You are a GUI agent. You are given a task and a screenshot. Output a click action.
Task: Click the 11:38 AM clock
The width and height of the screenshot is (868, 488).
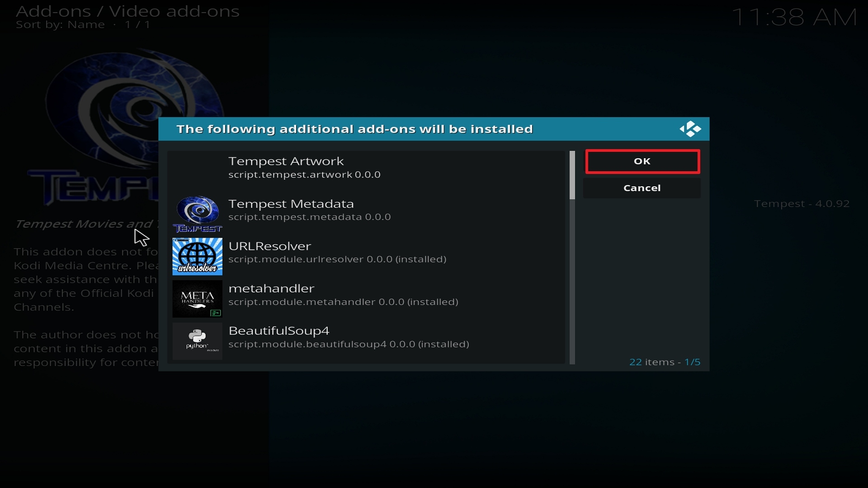click(x=794, y=18)
